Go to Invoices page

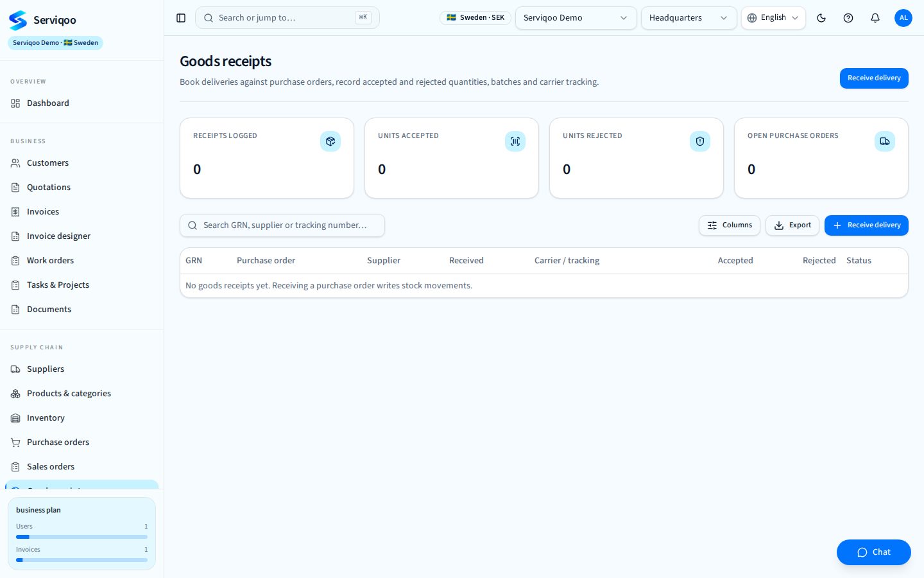81,212
